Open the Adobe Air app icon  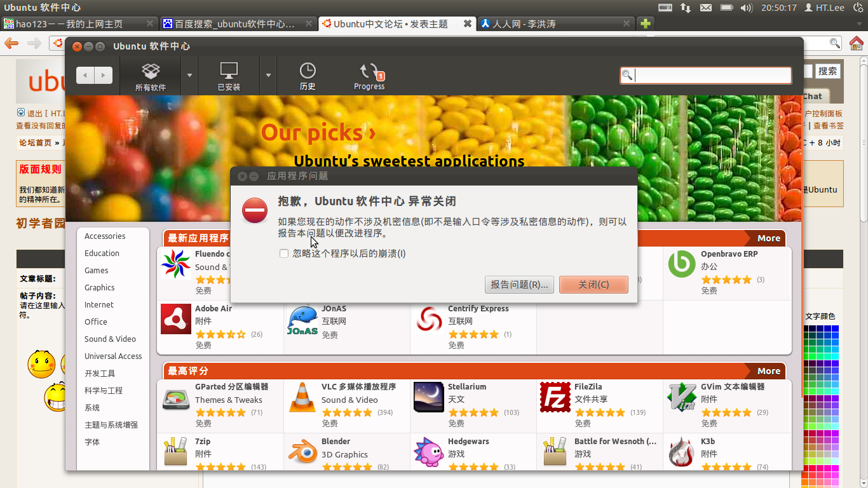pyautogui.click(x=176, y=319)
